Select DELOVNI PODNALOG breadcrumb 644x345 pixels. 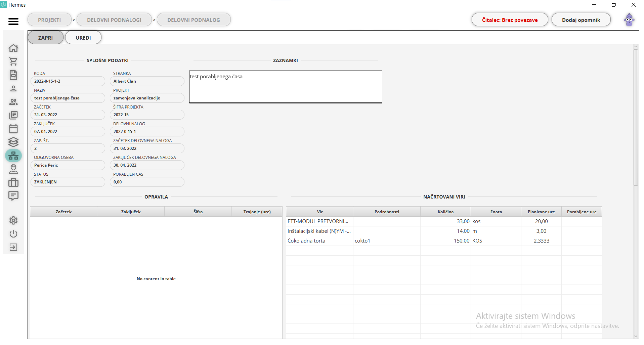point(194,20)
